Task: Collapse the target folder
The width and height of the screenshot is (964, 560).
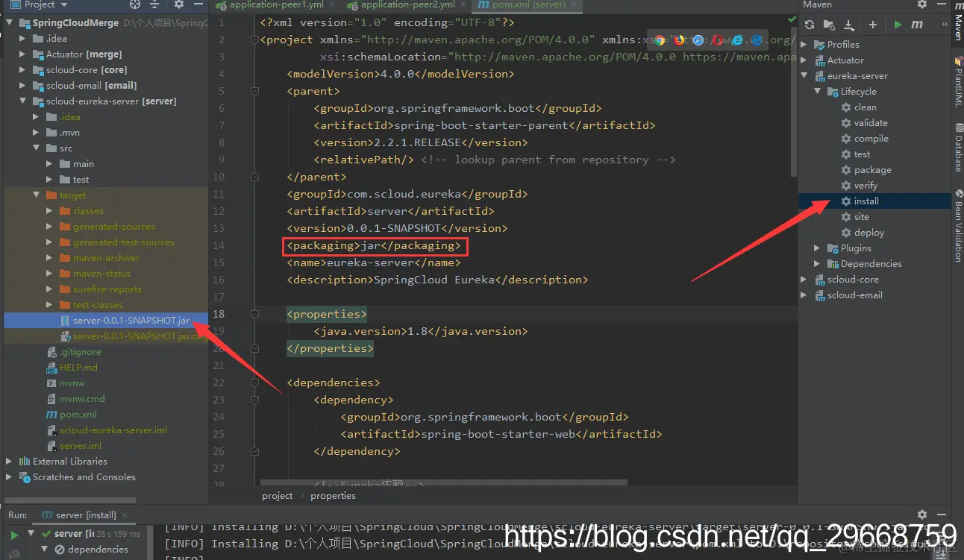Action: click(37, 195)
